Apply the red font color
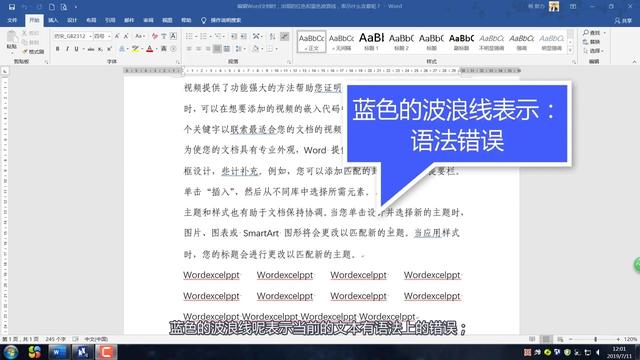This screenshot has height=360, width=640. click(149, 49)
